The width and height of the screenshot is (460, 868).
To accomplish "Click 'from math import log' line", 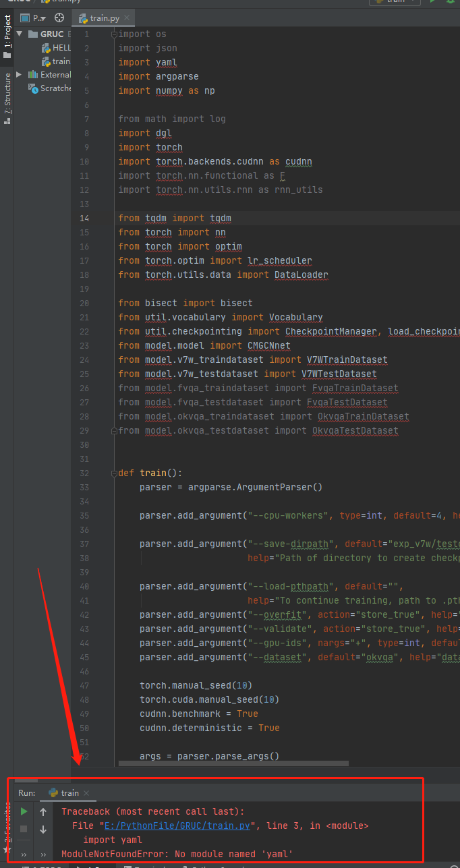I will click(x=172, y=119).
